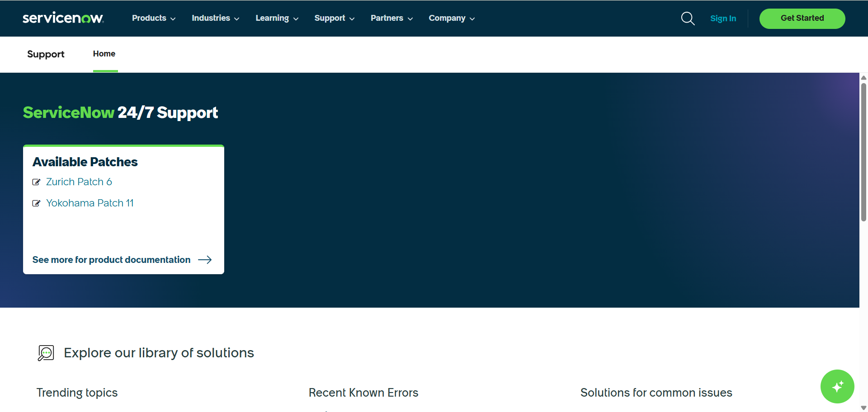Screen dimensions: 868x412
Task: Click the scrollbar up arrow
Action: 863,77
